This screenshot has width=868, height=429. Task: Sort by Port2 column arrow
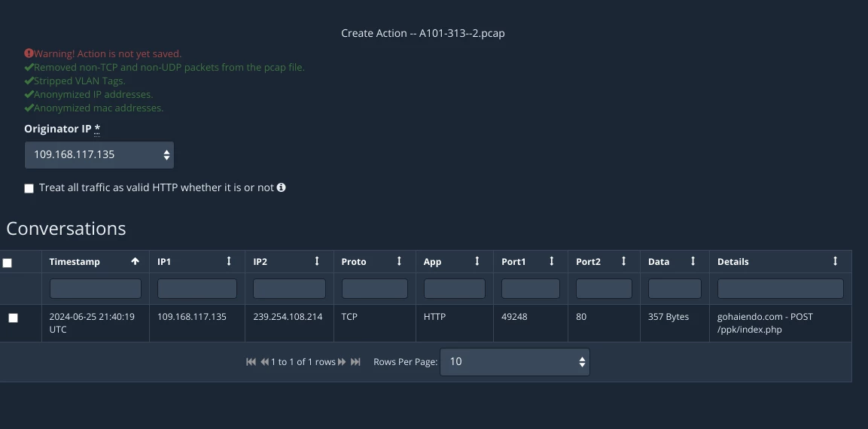tap(623, 261)
